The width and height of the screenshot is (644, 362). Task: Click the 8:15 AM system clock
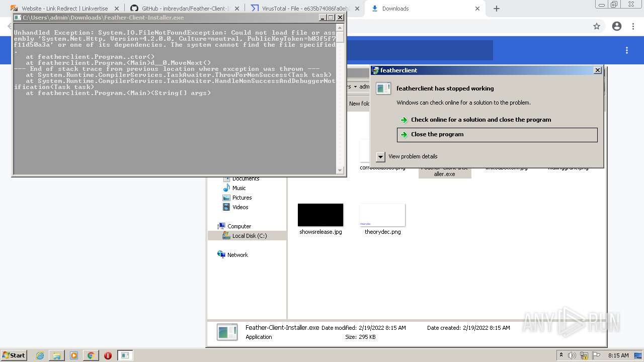(x=618, y=355)
